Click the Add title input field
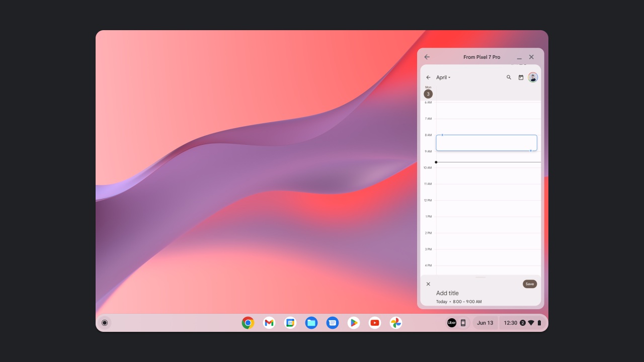 tap(447, 293)
